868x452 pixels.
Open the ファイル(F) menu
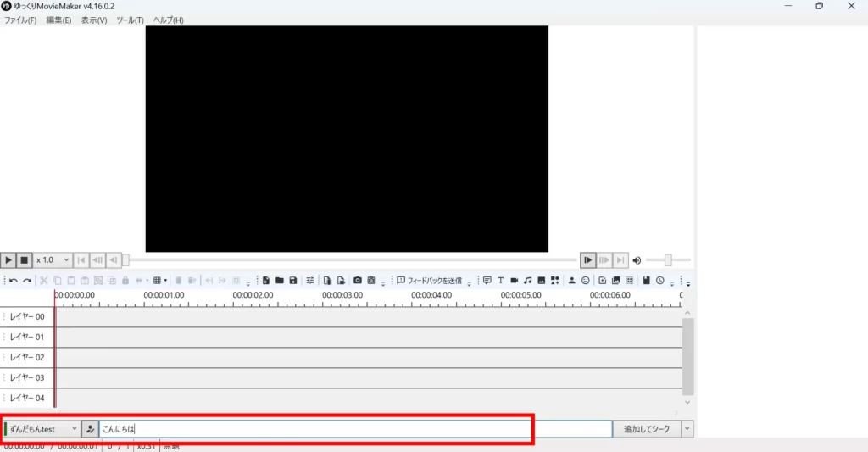coord(20,20)
